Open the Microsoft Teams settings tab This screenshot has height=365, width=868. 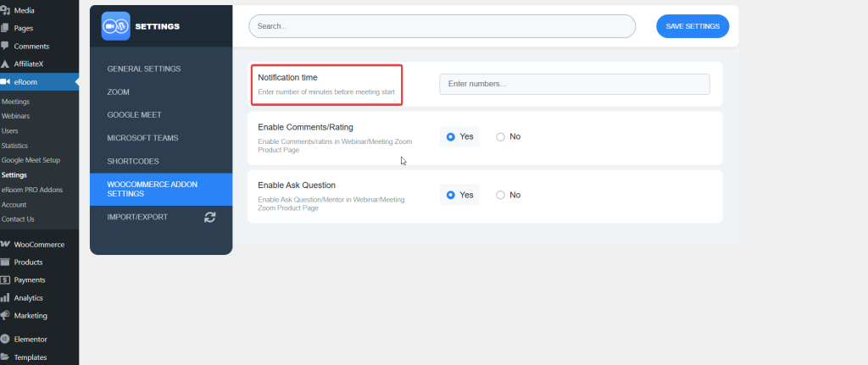161,138
